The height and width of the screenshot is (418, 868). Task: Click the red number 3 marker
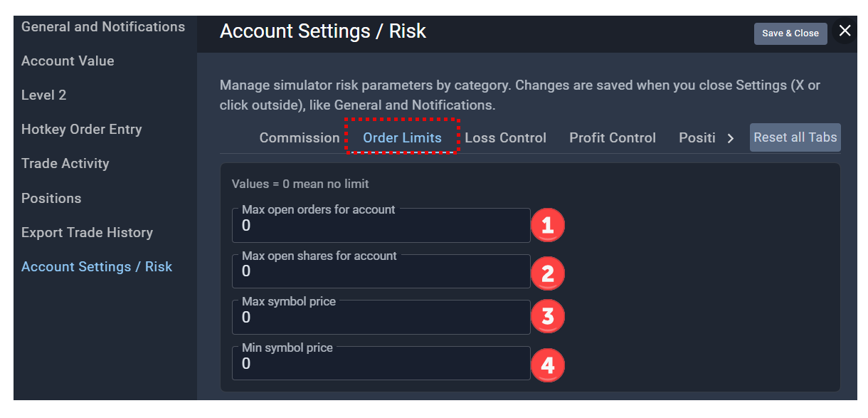pos(547,316)
